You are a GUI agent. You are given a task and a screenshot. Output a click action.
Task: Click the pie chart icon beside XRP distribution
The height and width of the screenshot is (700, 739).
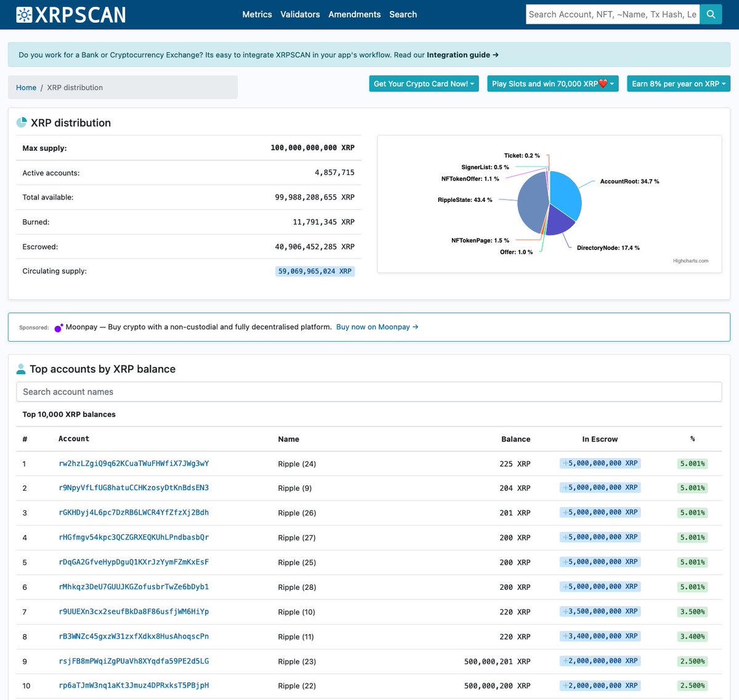[x=20, y=122]
